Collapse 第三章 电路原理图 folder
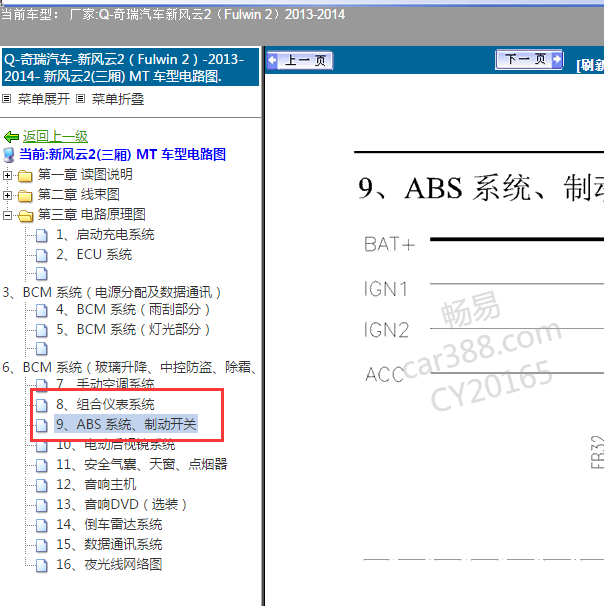604x606 pixels. click(7, 215)
